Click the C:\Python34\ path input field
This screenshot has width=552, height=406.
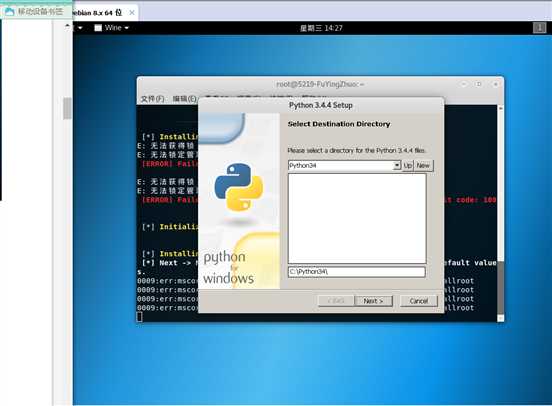357,271
